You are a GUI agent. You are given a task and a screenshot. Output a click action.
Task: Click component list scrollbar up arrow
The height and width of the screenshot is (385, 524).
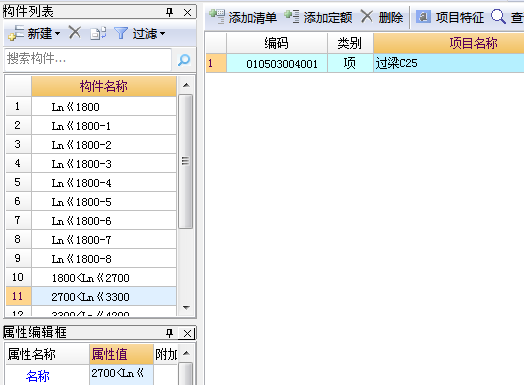(186, 85)
